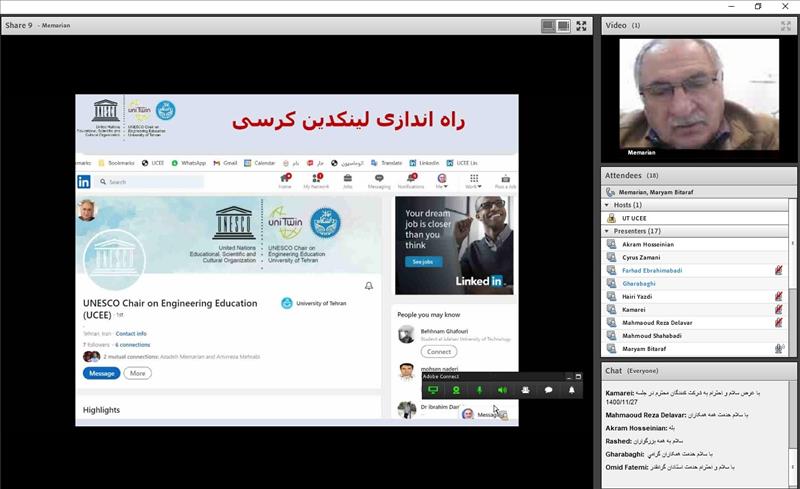Click presenter icon beside Cyrus Zamani
The width and height of the screenshot is (800, 489).
611,257
